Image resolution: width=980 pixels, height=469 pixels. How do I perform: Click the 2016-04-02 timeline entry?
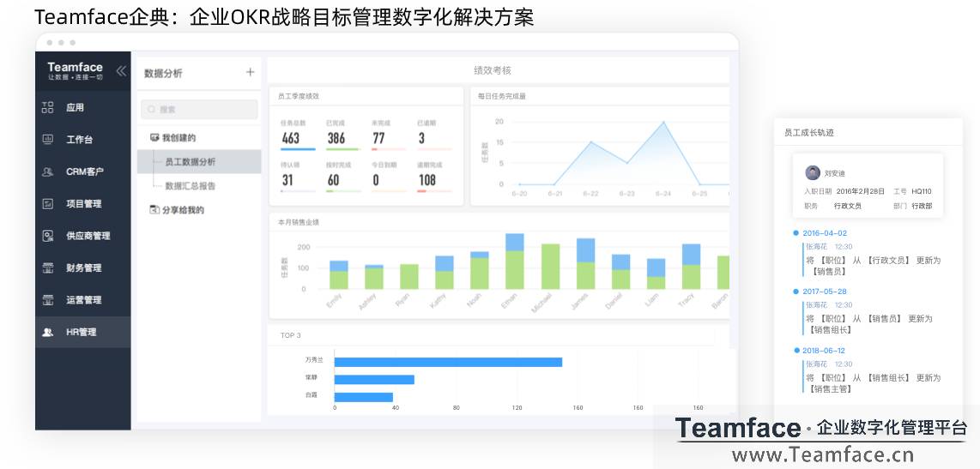tap(825, 233)
